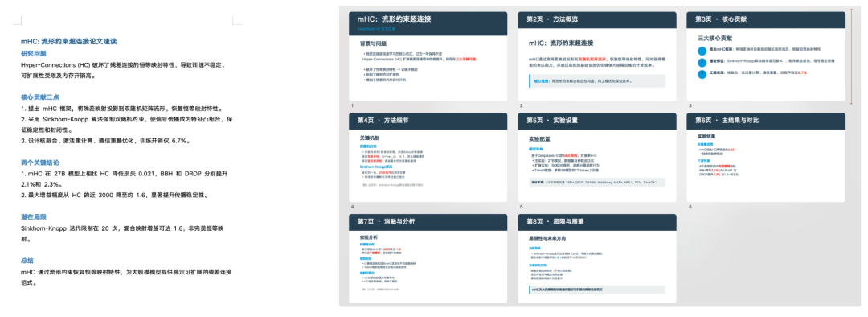Click the 实验结果 heading on slide 6

(x=706, y=135)
